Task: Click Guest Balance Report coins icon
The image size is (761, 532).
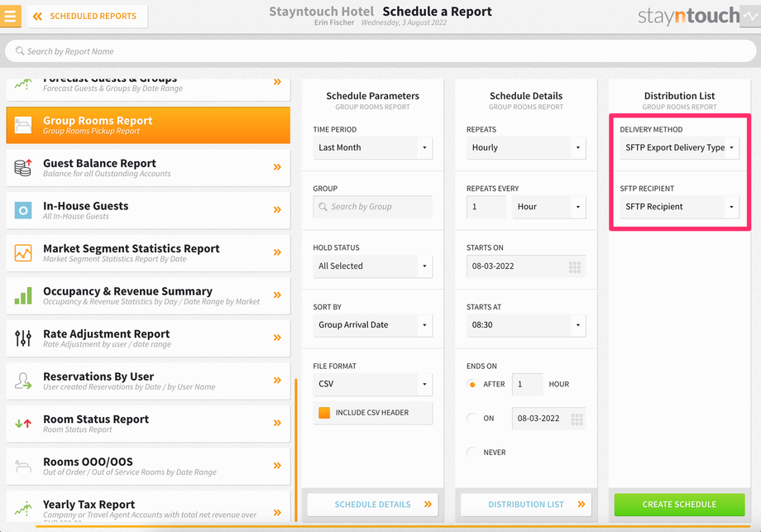Action: pyautogui.click(x=23, y=167)
